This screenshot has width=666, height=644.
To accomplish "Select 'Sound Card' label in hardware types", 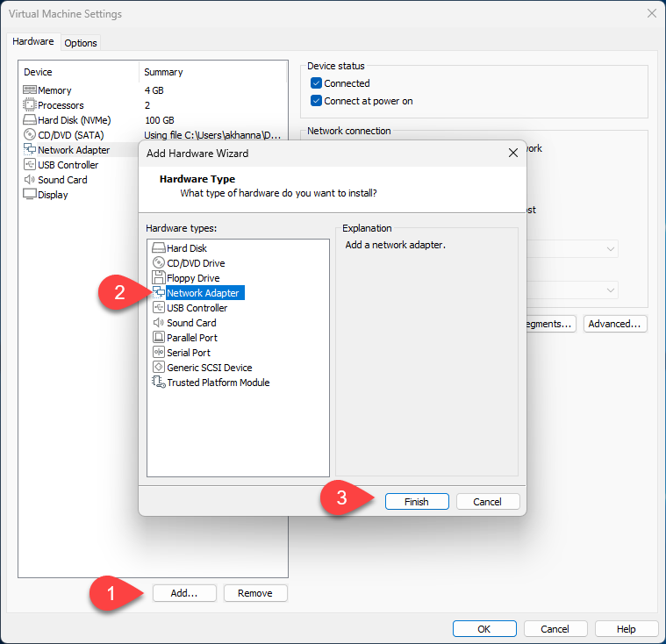I will click(191, 322).
